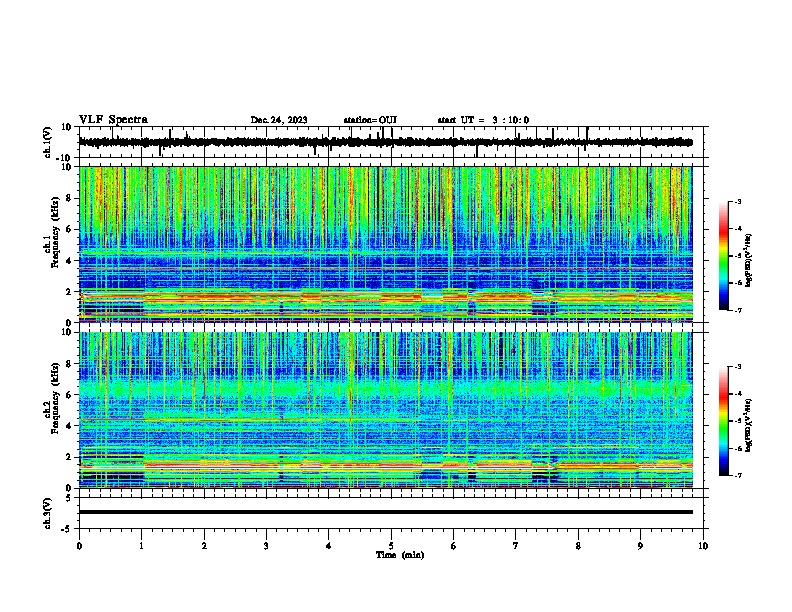Image resolution: width=792 pixels, height=612 pixels.
Task: Click time axis tick label "6"
Action: (x=453, y=546)
